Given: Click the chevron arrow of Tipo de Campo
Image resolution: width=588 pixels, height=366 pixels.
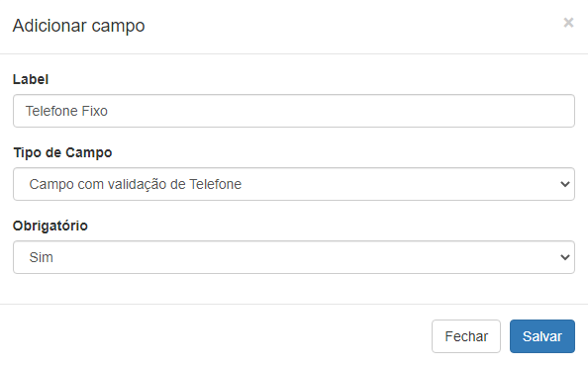Looking at the screenshot, I should 565,184.
